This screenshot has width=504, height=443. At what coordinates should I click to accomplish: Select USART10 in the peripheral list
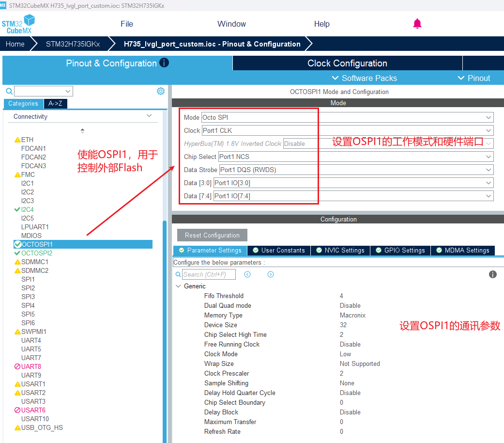click(x=35, y=419)
